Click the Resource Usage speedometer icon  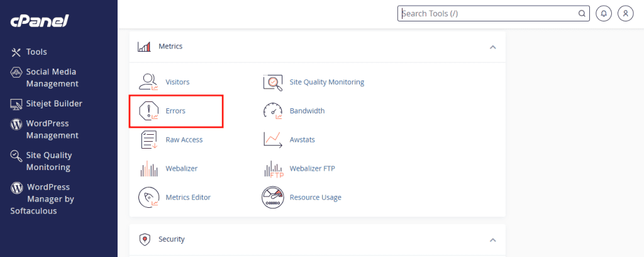[x=273, y=197]
